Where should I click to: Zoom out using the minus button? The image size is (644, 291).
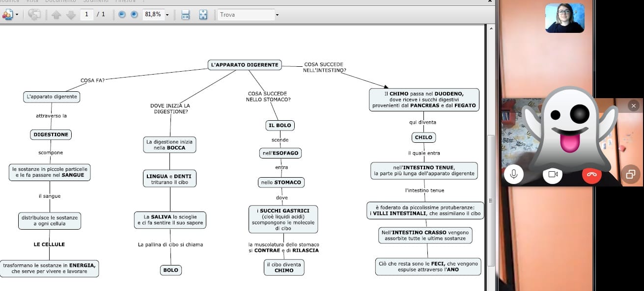click(122, 15)
